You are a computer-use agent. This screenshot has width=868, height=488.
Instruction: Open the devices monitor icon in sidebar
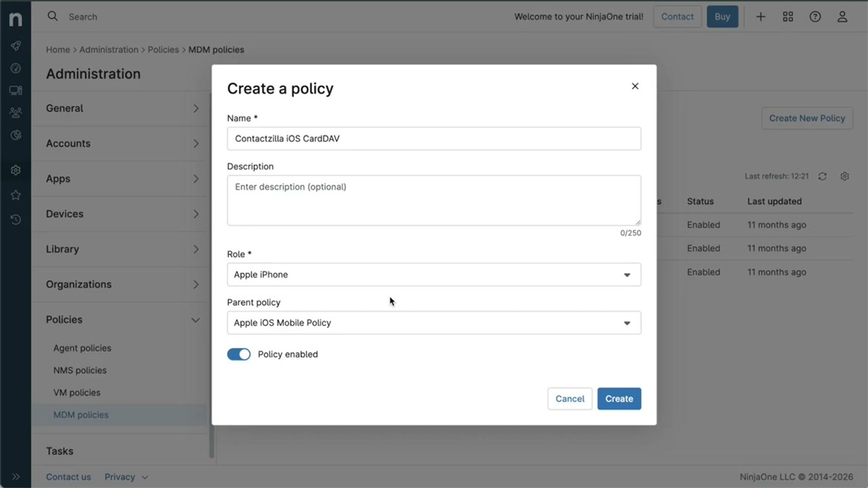coord(16,91)
